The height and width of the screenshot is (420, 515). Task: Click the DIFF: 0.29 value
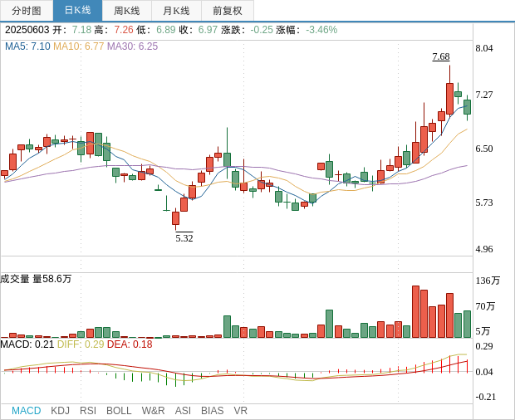pyautogui.click(x=81, y=344)
